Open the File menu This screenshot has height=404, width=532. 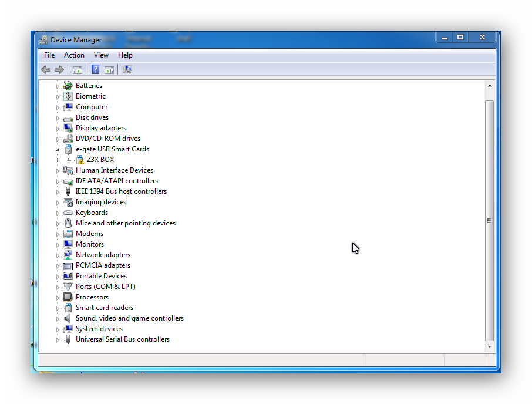49,55
